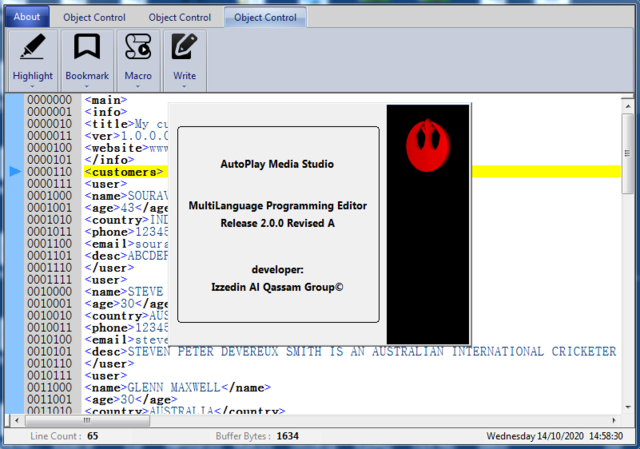640x449 pixels.
Task: Click the Line Count value 65
Action: click(93, 436)
